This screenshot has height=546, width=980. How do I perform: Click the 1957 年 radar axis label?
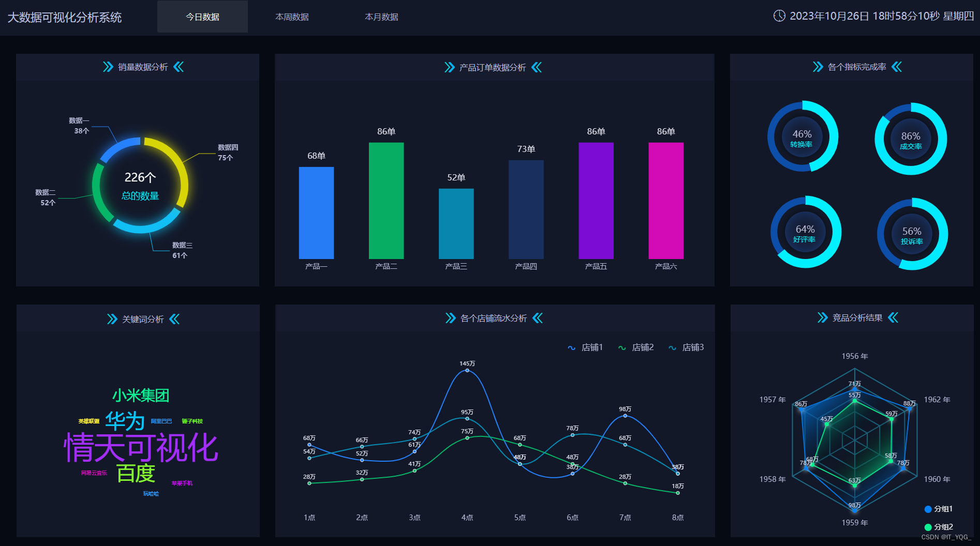click(773, 400)
